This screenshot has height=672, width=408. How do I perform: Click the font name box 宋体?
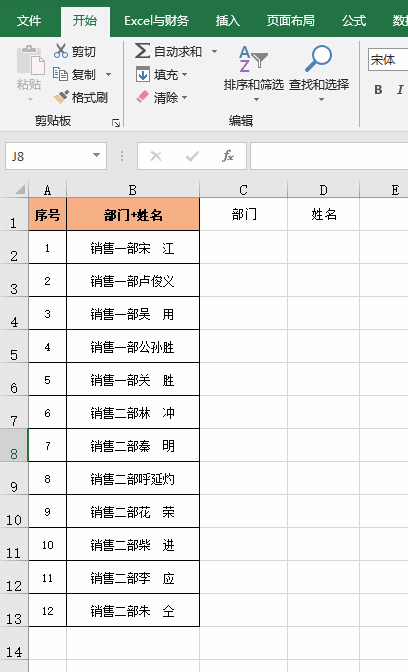(x=387, y=60)
